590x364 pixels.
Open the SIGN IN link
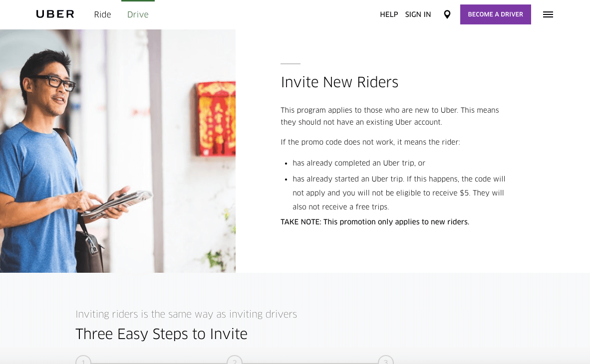[418, 14]
